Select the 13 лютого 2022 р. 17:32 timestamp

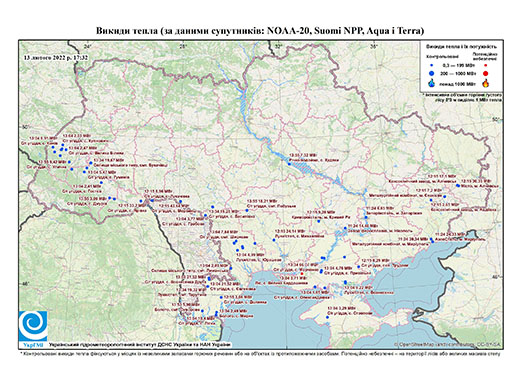coord(56,57)
